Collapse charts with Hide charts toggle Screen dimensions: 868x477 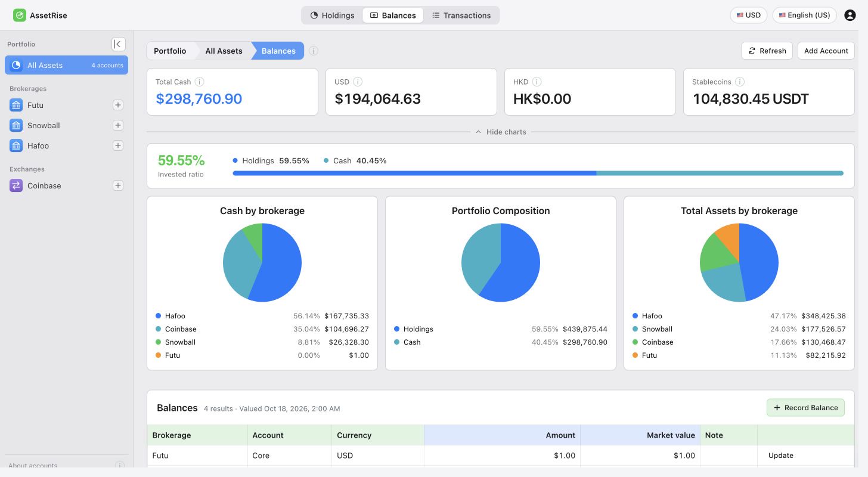click(x=501, y=132)
